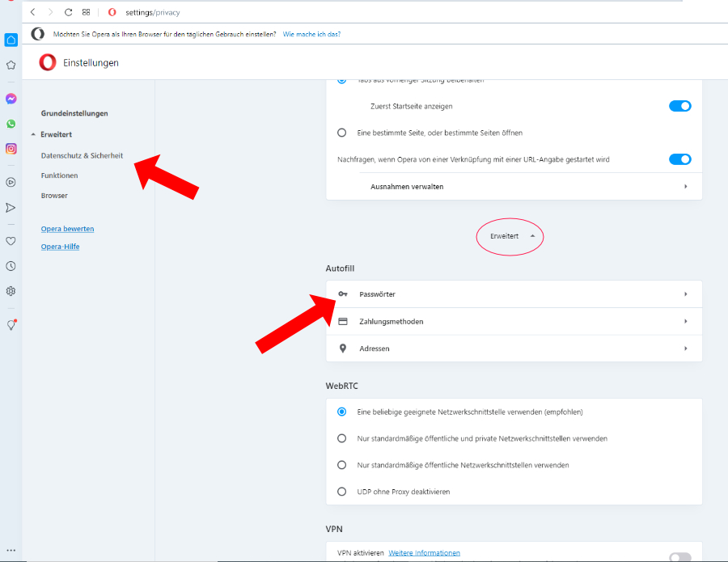Open Funktionen in the settings menu
Viewport: 728px width, 562px height.
point(59,175)
